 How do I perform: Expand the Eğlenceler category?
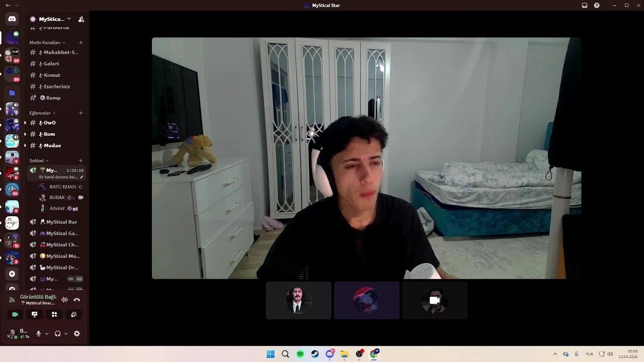(42, 113)
